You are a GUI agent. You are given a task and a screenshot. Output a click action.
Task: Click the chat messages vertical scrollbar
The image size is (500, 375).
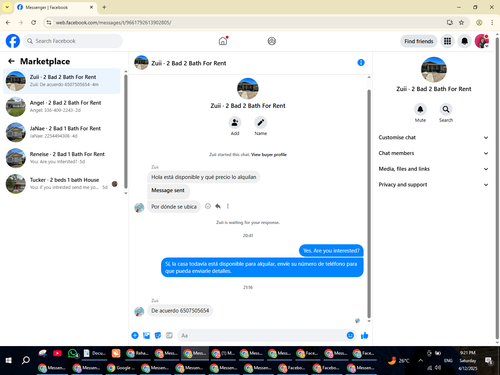369,203
